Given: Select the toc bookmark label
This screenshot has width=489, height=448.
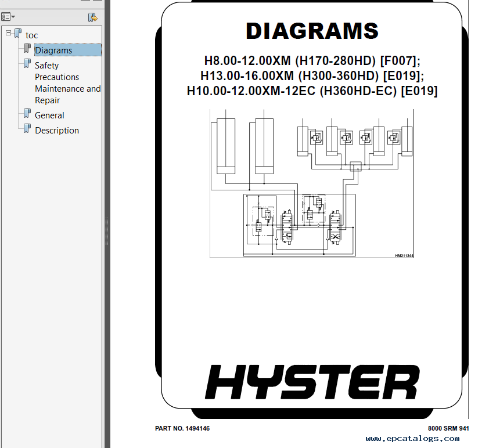Looking at the screenshot, I should pyautogui.click(x=31, y=35).
